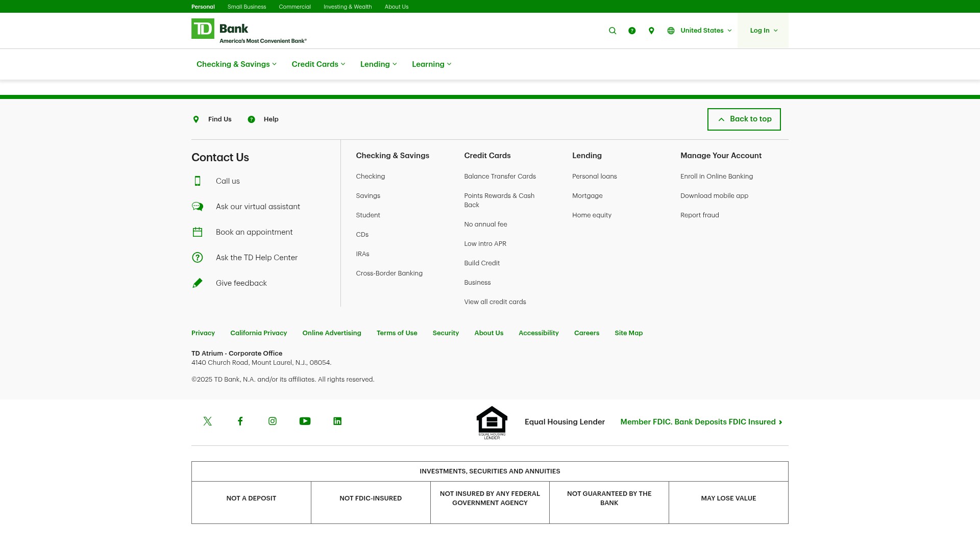Click the Find Us pin icon in footer
Image resolution: width=980 pixels, height=551 pixels.
point(196,119)
